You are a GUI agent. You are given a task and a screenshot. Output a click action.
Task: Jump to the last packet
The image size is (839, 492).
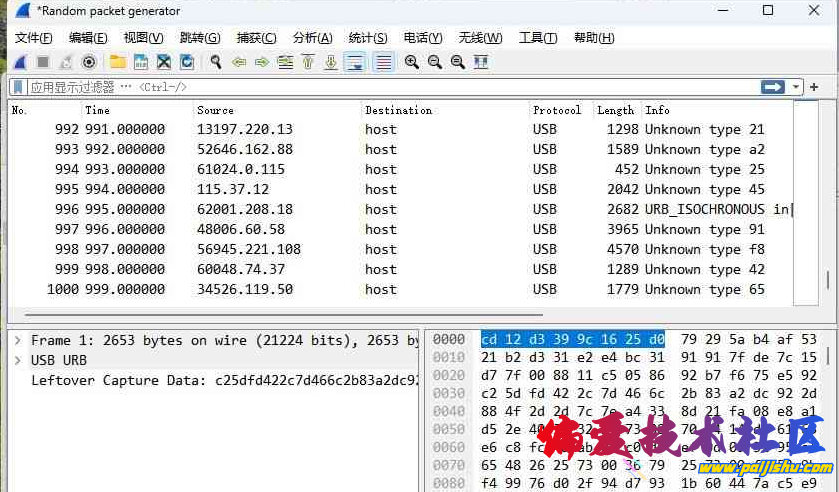[332, 62]
